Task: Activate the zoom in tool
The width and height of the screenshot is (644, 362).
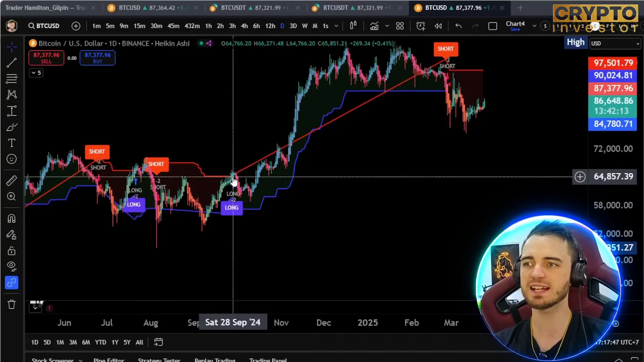Action: click(x=12, y=196)
